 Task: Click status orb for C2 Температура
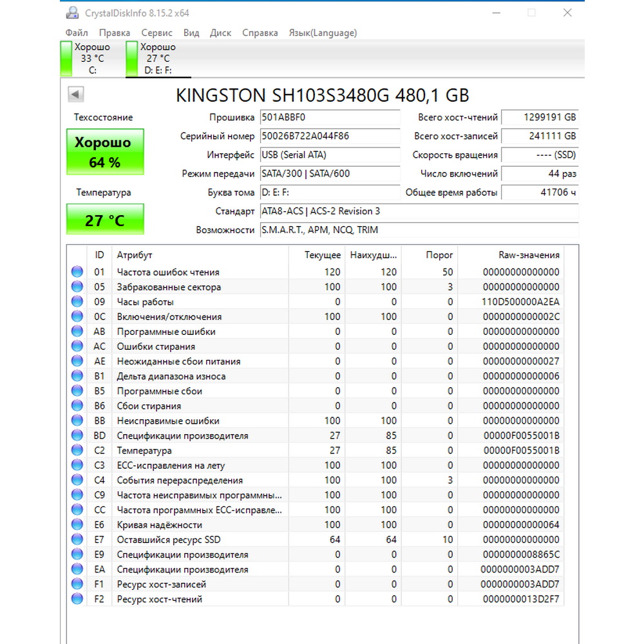pyautogui.click(x=77, y=450)
